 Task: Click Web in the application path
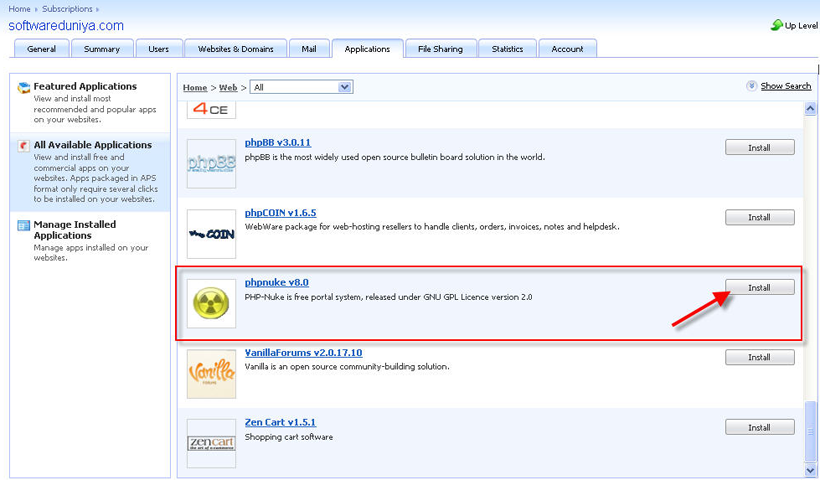228,87
